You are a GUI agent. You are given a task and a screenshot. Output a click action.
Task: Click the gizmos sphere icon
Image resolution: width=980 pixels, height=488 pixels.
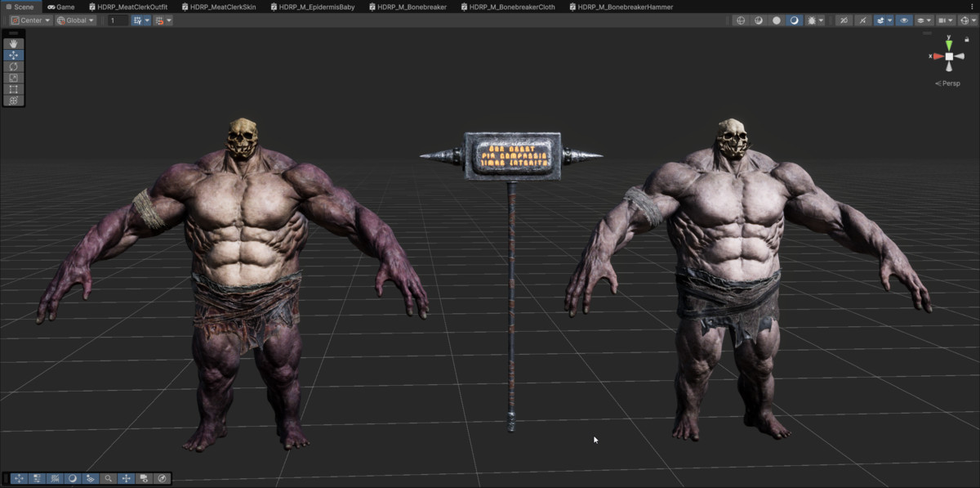pyautogui.click(x=964, y=20)
